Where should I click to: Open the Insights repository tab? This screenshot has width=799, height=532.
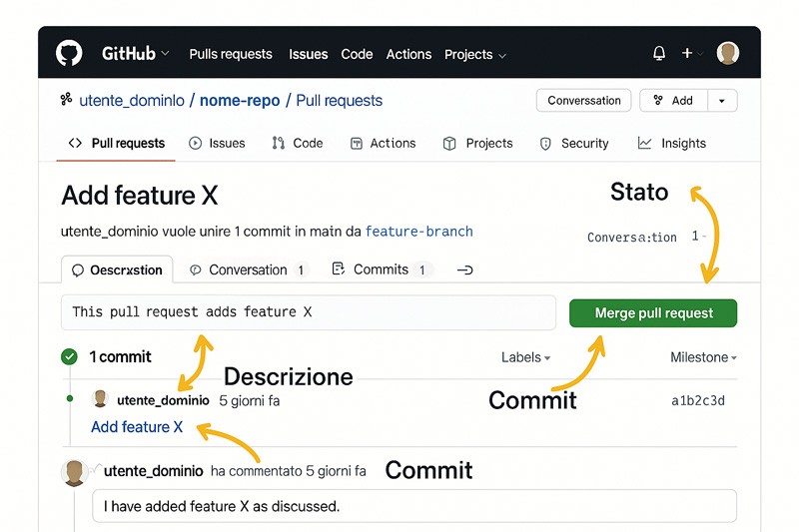click(x=671, y=144)
